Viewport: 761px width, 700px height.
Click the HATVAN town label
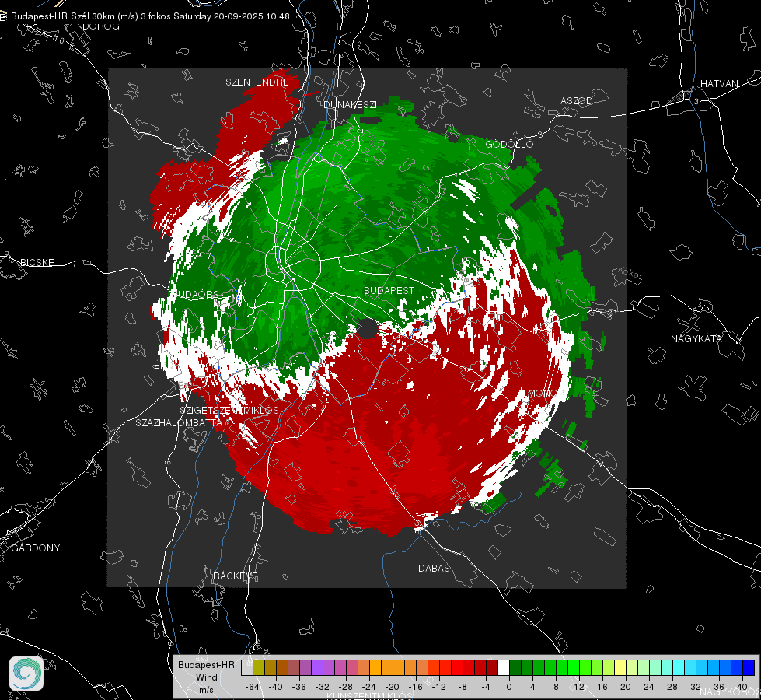(719, 83)
